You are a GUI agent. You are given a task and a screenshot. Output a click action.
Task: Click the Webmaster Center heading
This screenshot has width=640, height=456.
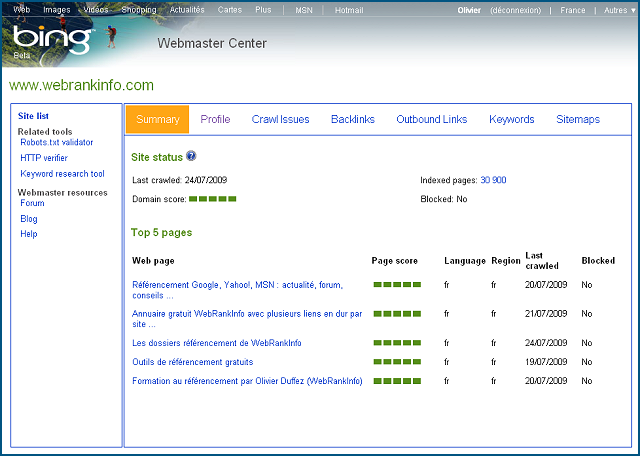(212, 43)
